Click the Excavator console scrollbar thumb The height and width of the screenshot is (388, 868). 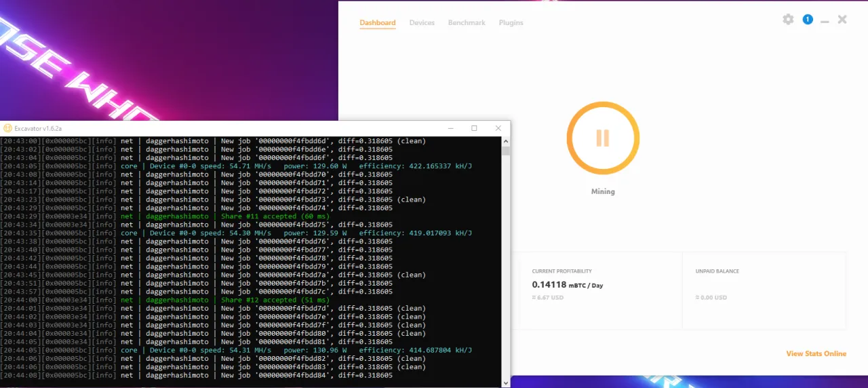(506, 151)
